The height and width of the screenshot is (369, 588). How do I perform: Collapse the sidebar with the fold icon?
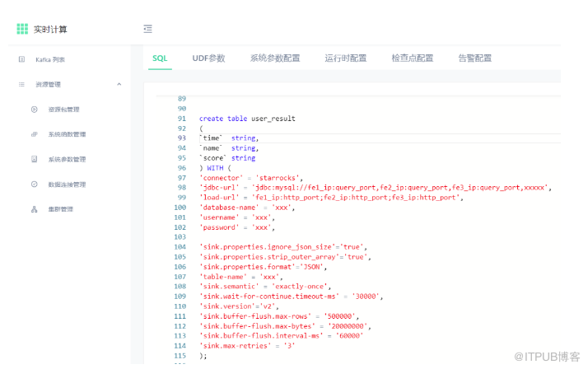click(147, 29)
